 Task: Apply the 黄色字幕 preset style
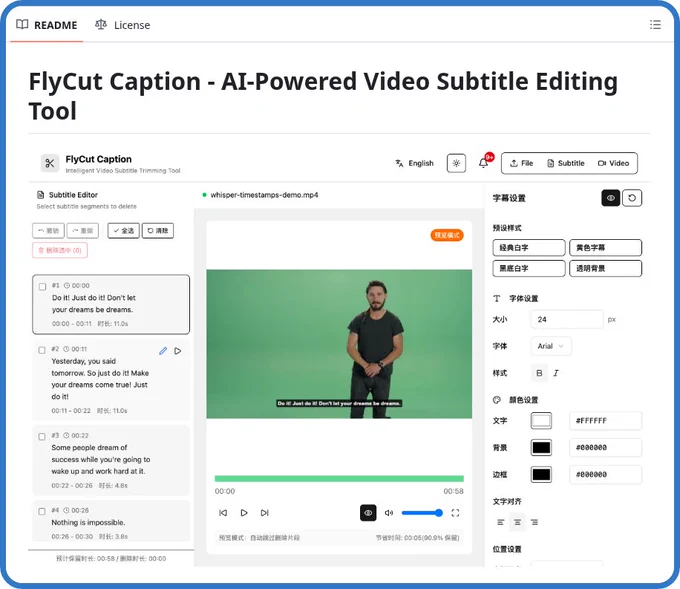click(x=605, y=248)
